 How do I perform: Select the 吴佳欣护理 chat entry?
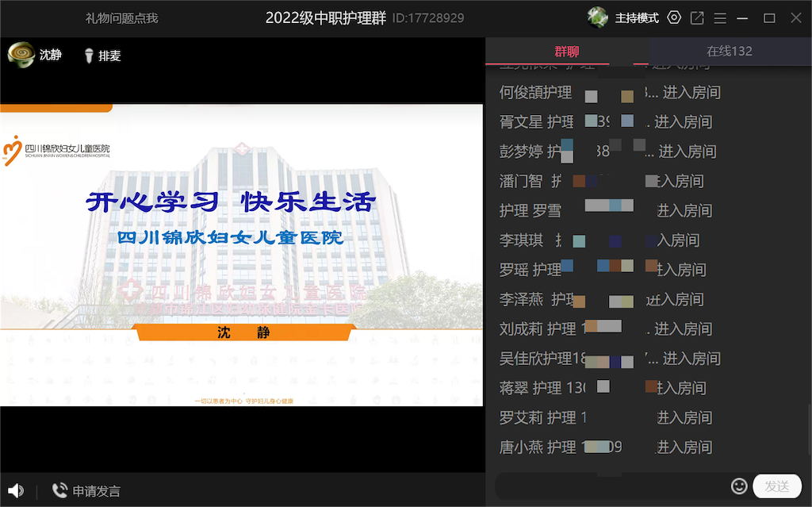pyautogui.click(x=610, y=359)
